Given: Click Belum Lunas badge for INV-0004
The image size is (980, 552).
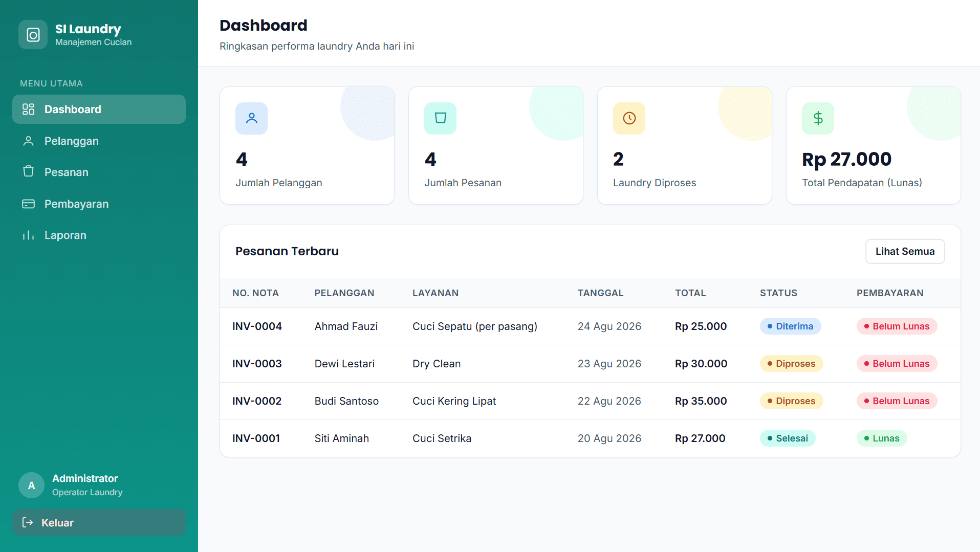Looking at the screenshot, I should (897, 326).
